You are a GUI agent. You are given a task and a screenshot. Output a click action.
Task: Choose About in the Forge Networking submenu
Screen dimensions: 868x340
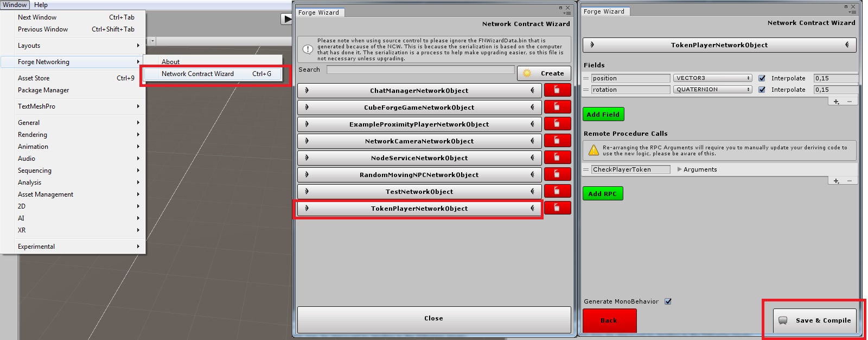pyautogui.click(x=213, y=61)
